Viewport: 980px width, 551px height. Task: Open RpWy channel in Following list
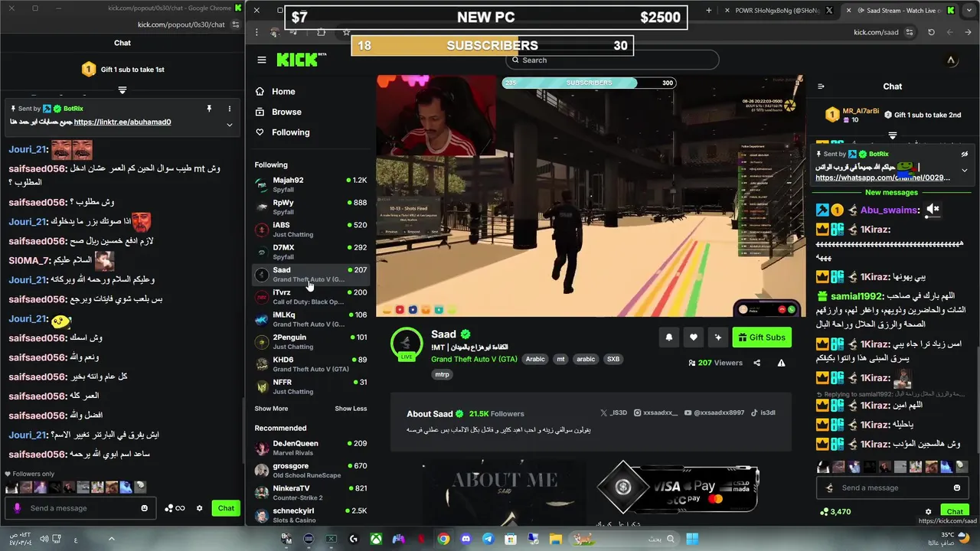(311, 207)
